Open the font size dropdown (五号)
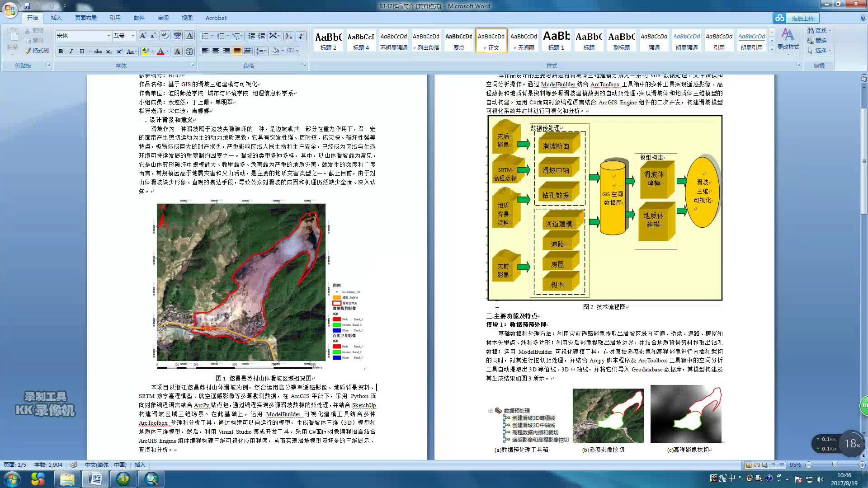The height and width of the screenshot is (488, 868). tap(133, 36)
